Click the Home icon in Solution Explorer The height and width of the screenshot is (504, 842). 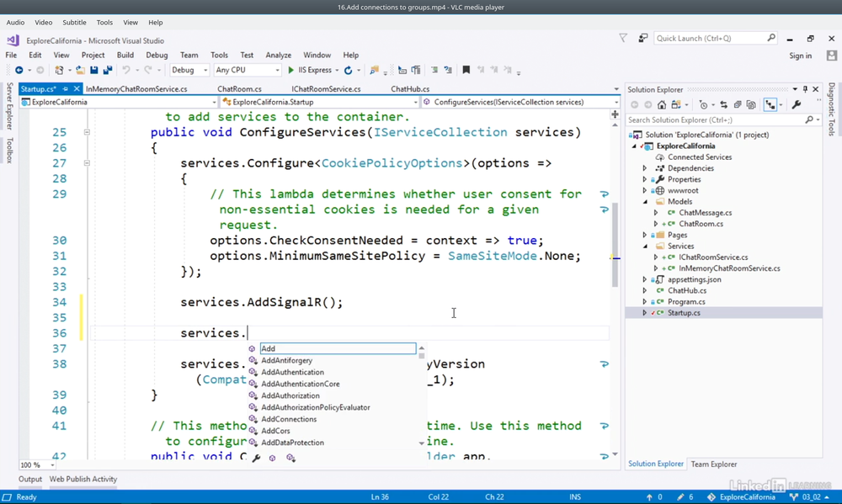[662, 105]
